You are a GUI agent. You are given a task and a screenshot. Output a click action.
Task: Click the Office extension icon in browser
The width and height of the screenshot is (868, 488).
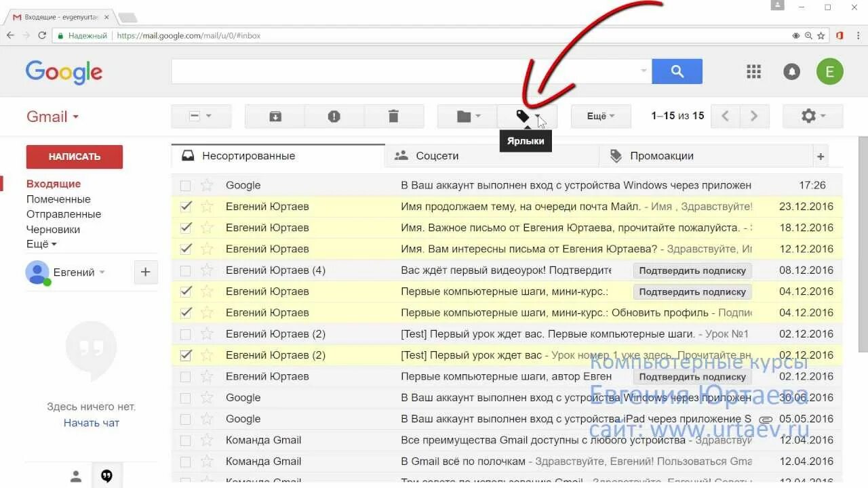point(840,35)
